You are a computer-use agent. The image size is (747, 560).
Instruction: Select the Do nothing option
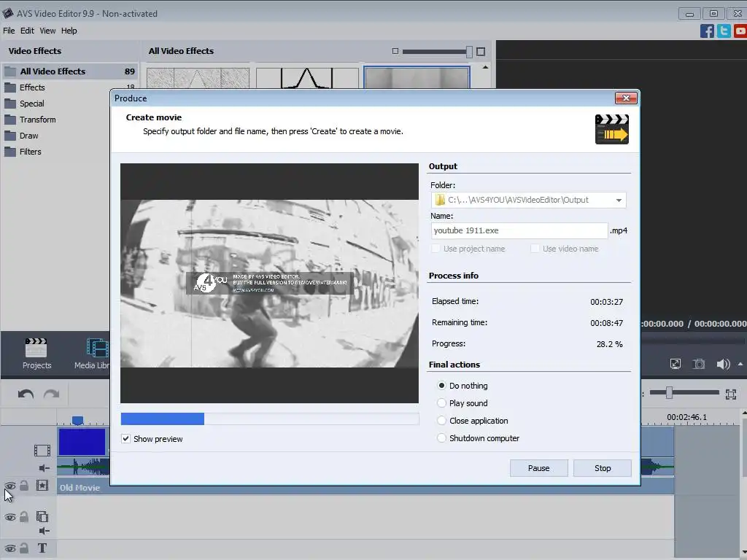pos(441,385)
